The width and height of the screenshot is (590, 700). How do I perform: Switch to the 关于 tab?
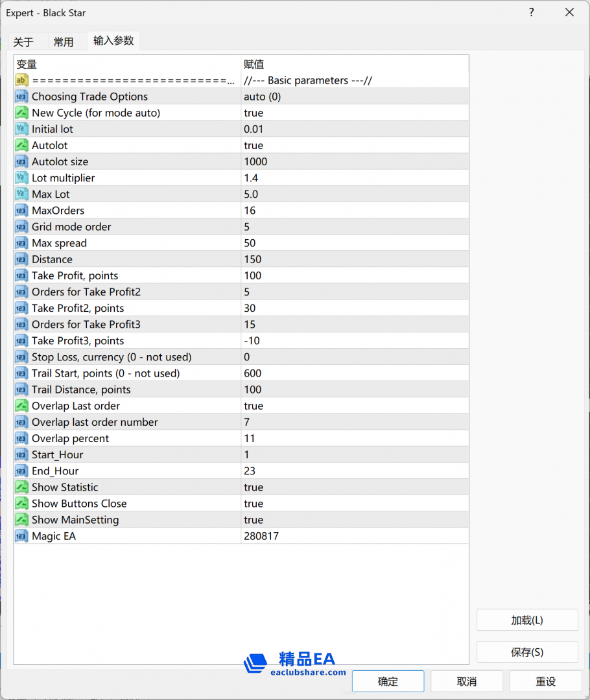23,42
